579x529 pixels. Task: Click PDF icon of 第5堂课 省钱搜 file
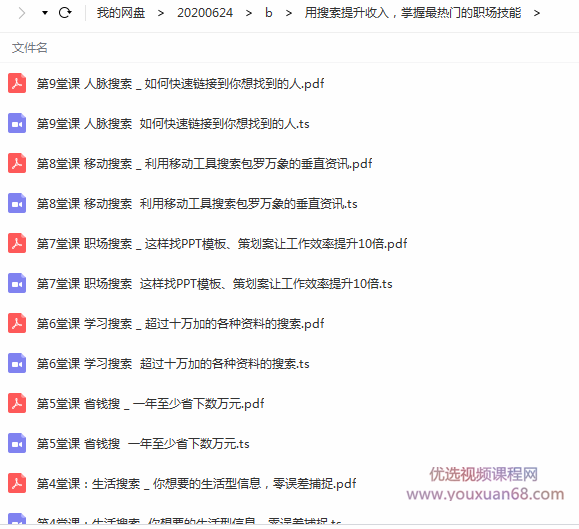click(x=17, y=403)
